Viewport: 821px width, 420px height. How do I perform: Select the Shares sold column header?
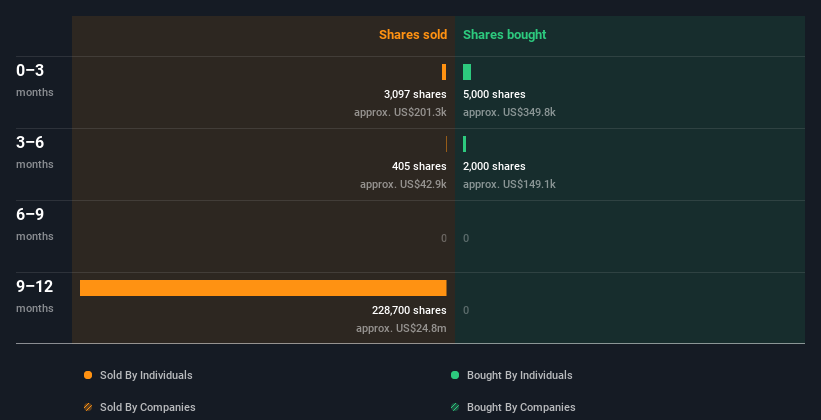tap(412, 35)
